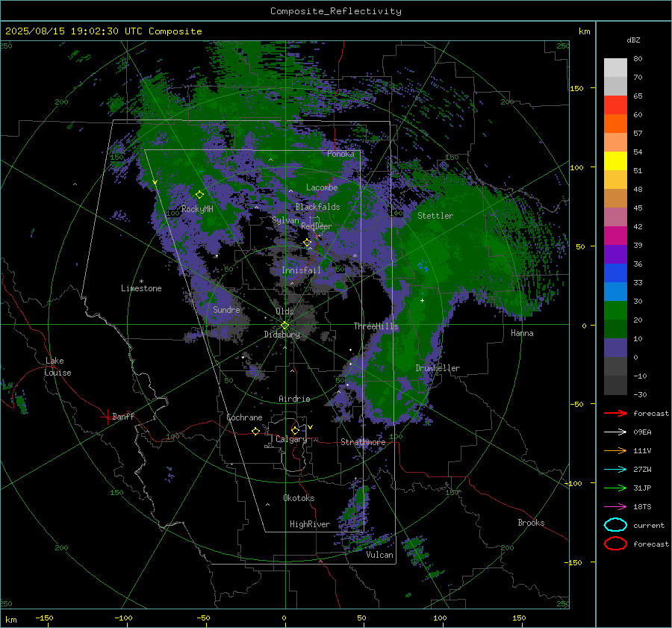The image size is (672, 628).
Task: Click the Lacombe city label
Action: tap(322, 187)
